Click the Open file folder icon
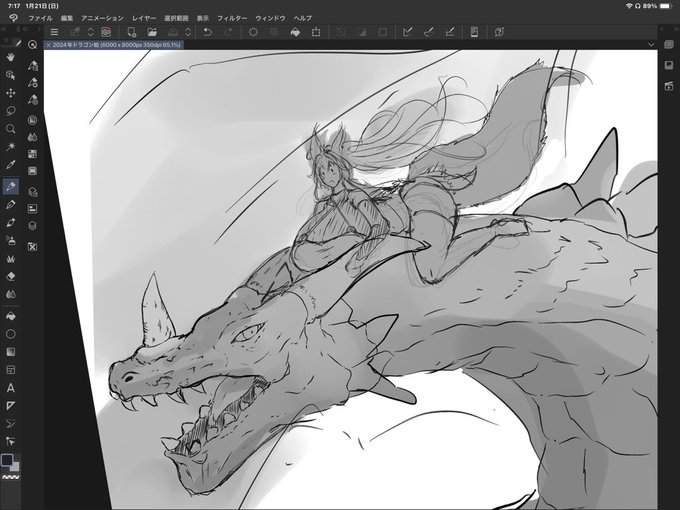Viewport: 680px width, 510px height. pyautogui.click(x=152, y=32)
